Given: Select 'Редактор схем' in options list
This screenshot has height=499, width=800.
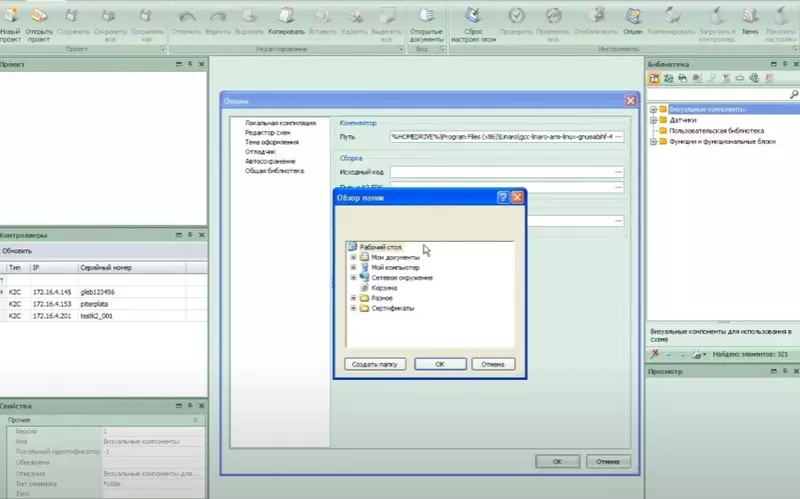Looking at the screenshot, I should tap(267, 133).
